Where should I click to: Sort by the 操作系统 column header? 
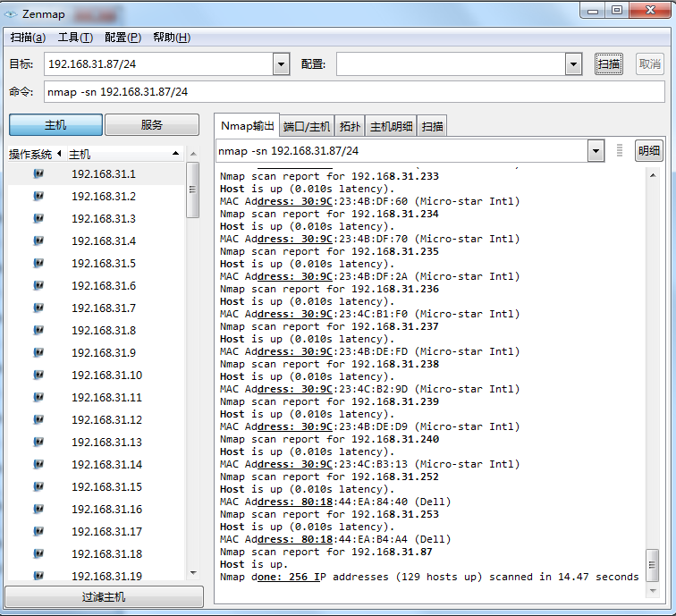tap(36, 154)
